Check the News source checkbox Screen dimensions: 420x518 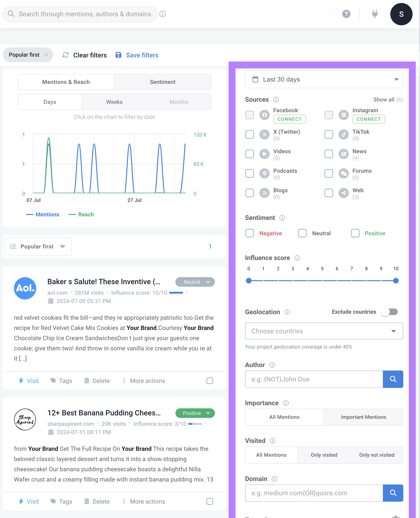[x=328, y=154]
